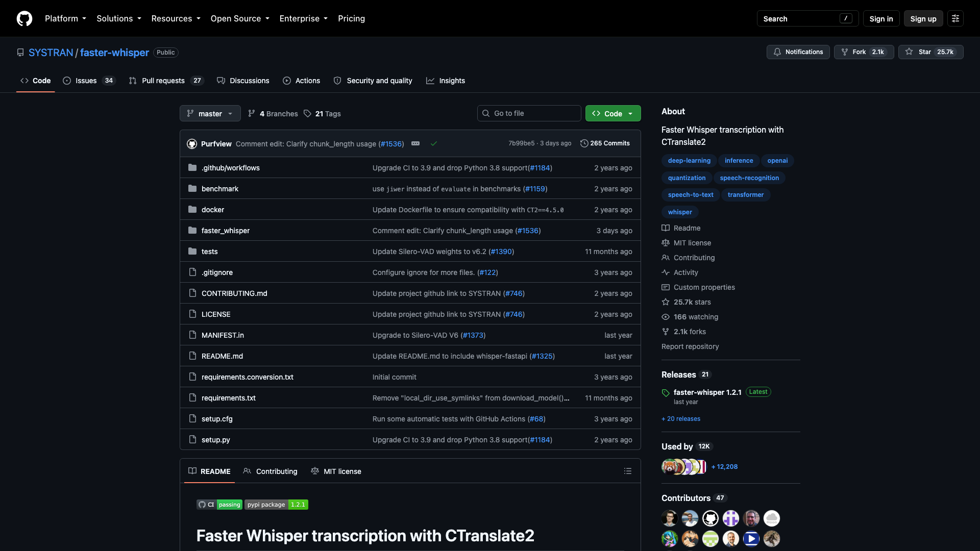980x551 pixels.
Task: Open the first contributor avatar
Action: [x=670, y=518]
